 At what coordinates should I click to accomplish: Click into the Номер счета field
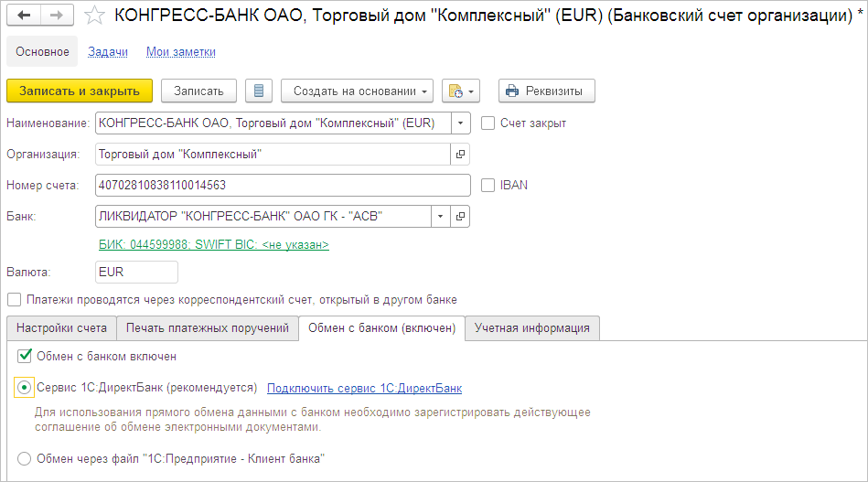[x=283, y=186]
